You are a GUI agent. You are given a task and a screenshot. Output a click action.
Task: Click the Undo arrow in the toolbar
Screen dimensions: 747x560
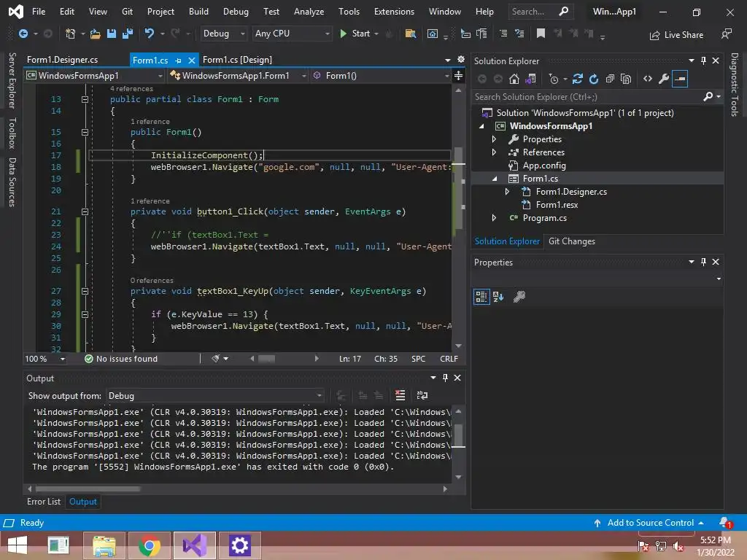(x=150, y=34)
